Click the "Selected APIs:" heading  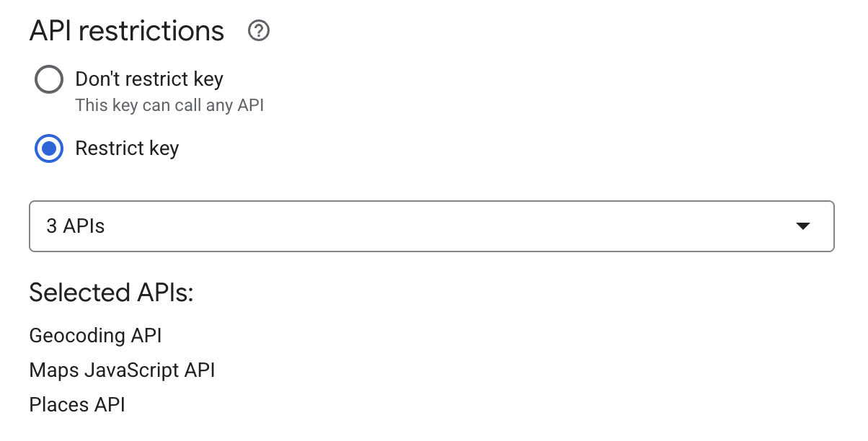112,293
